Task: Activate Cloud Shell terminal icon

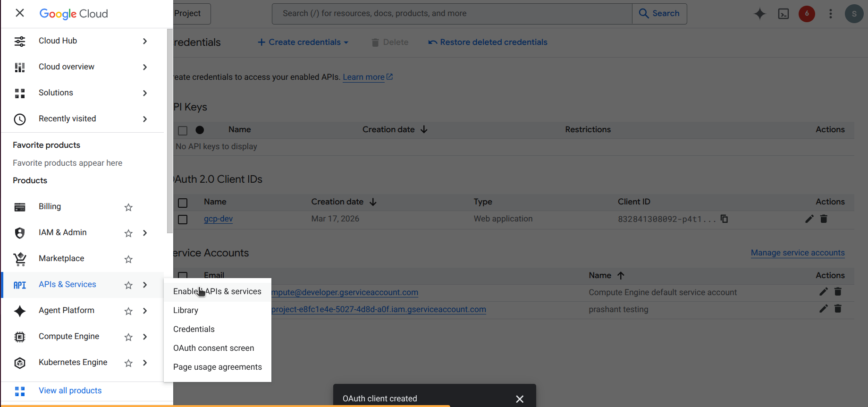Action: coord(784,14)
